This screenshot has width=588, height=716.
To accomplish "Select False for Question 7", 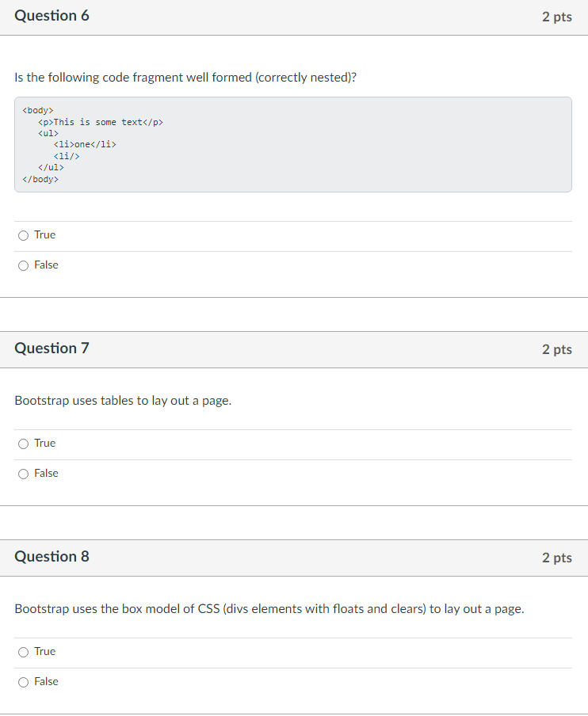I will 23,473.
